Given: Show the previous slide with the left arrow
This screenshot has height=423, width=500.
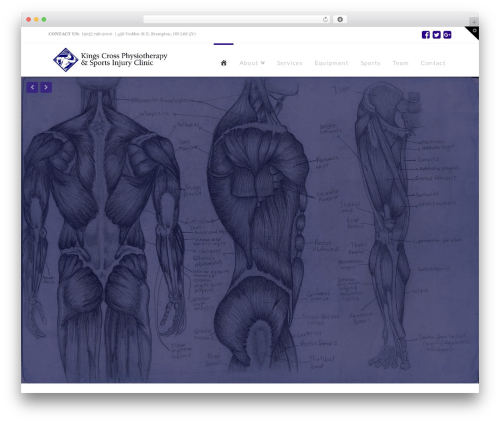Looking at the screenshot, I should (x=32, y=87).
